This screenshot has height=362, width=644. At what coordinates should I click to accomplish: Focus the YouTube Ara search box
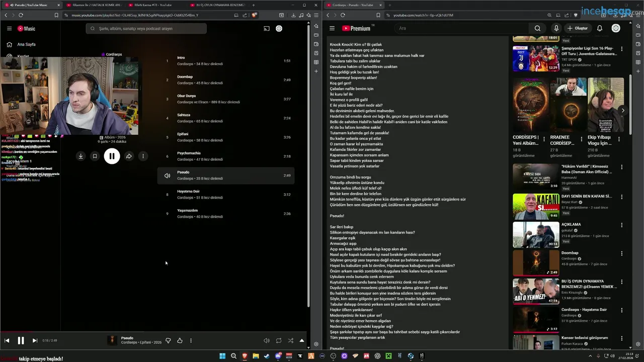pyautogui.click(x=460, y=28)
